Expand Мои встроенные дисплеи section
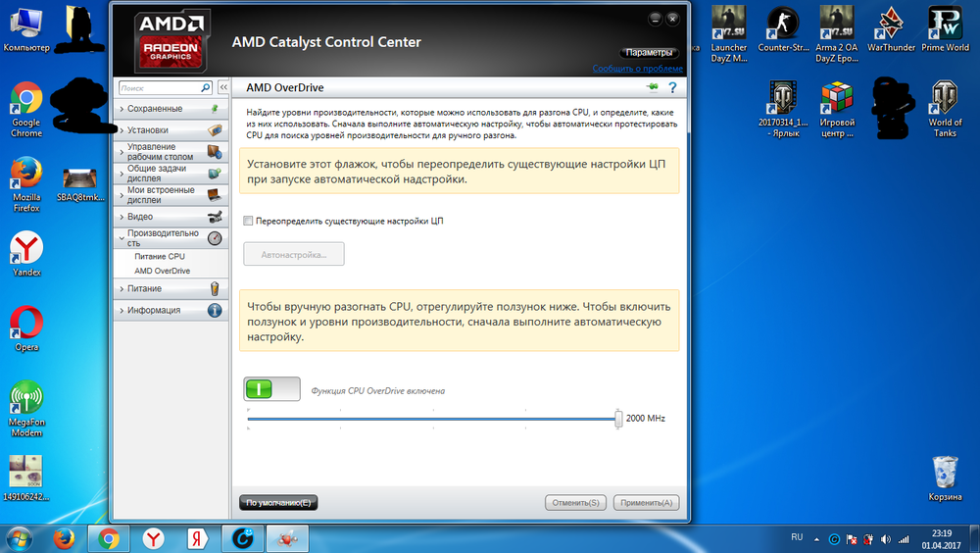The image size is (980, 553). 171,195
